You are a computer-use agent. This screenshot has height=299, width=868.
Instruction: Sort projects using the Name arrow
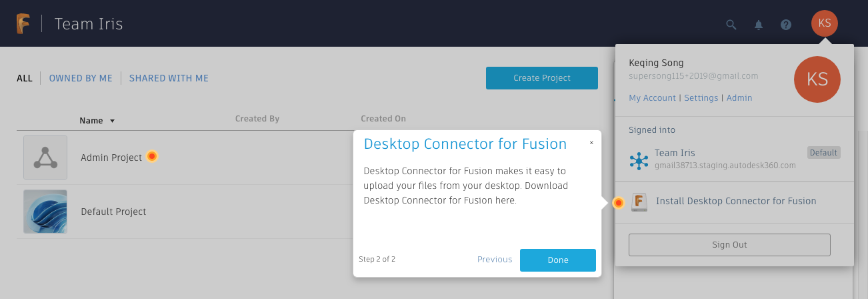click(113, 121)
